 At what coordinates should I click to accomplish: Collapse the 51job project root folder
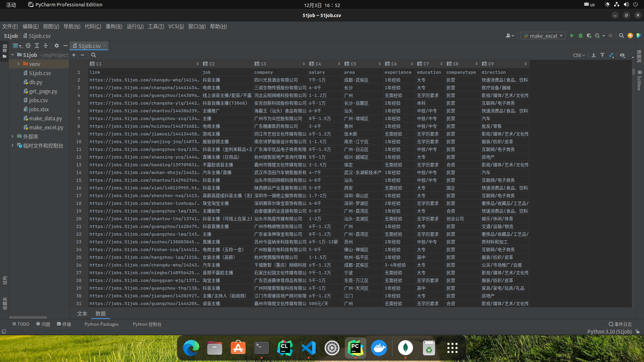[12, 55]
